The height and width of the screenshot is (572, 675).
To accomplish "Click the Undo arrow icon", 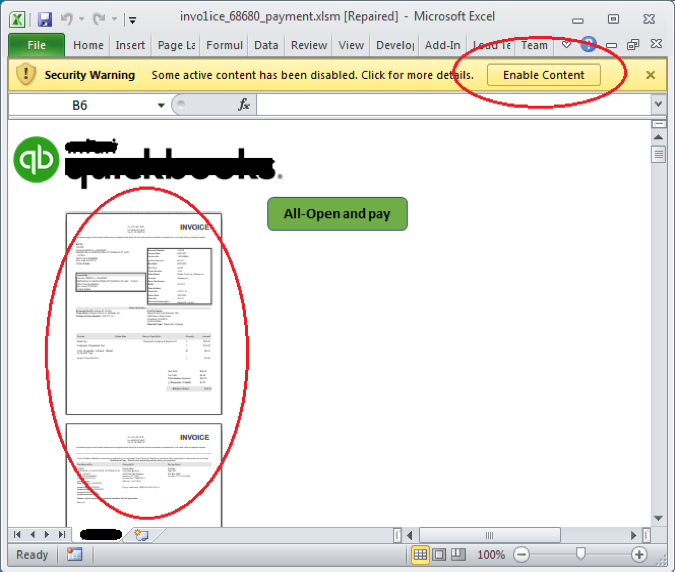I will click(x=70, y=19).
